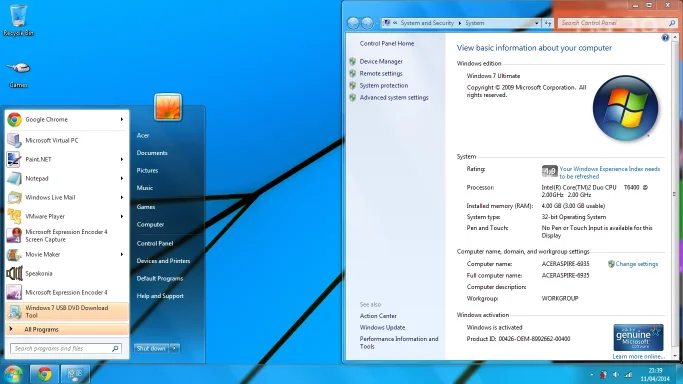Open Music from Start menu
Viewport: 683px width, 384px height.
145,188
